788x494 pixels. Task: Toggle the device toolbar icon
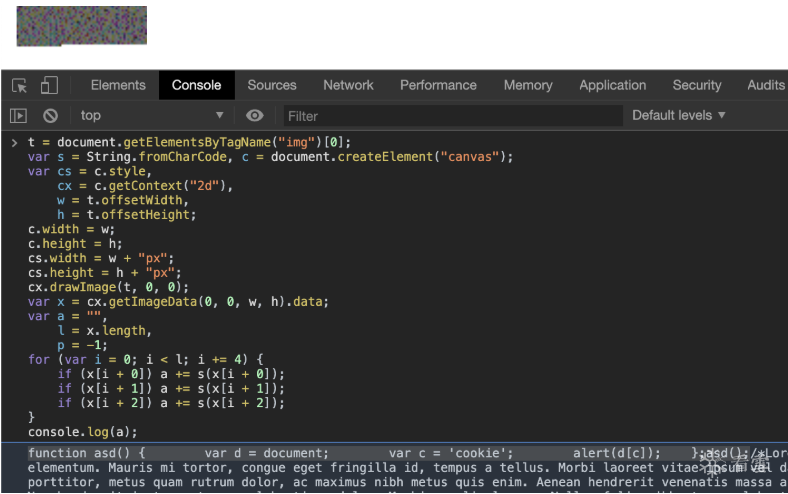[49, 85]
